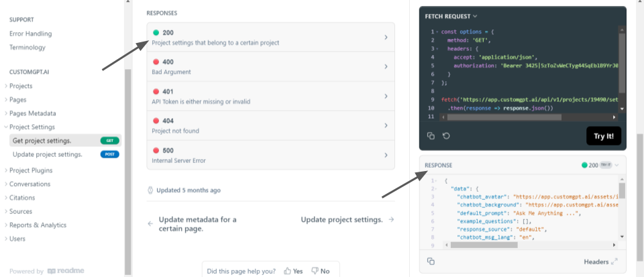644x277 pixels.
Task: Go to Update metadata for a certain page
Action: 197,224
